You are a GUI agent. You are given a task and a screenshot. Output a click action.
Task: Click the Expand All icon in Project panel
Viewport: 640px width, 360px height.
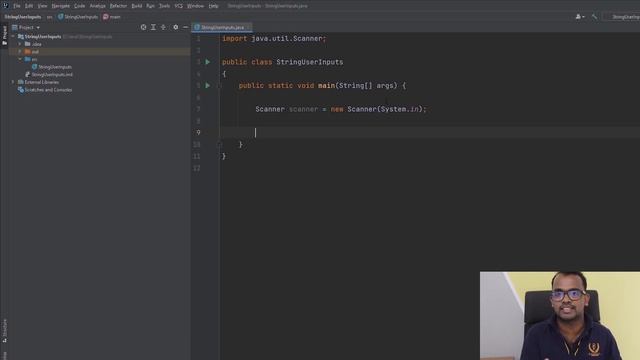(153, 27)
